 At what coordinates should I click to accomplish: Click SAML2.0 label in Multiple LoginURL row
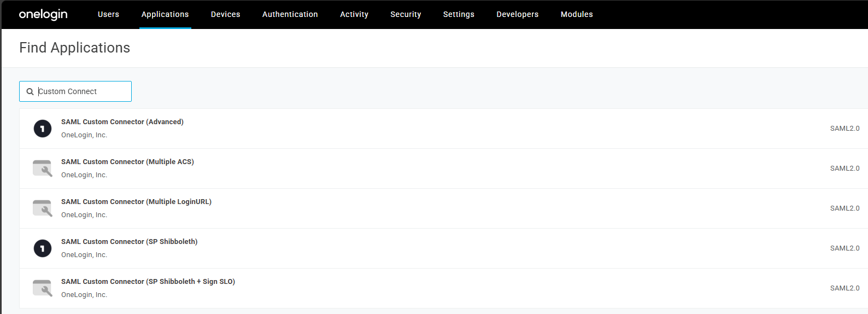844,208
